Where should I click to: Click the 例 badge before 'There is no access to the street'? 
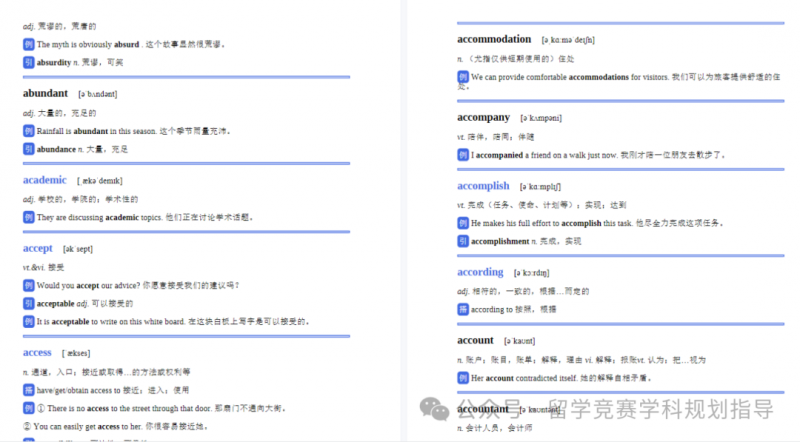point(29,408)
